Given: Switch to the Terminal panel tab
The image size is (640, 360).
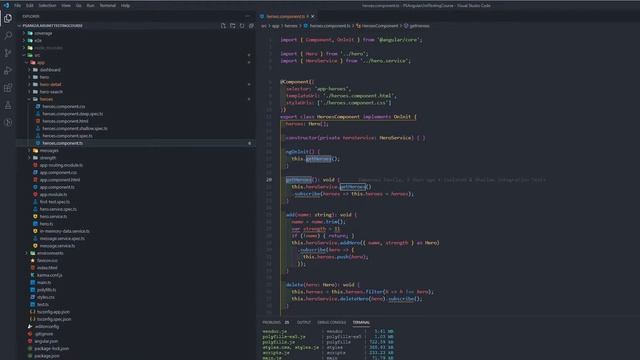Looking at the screenshot, I should coord(361,322).
